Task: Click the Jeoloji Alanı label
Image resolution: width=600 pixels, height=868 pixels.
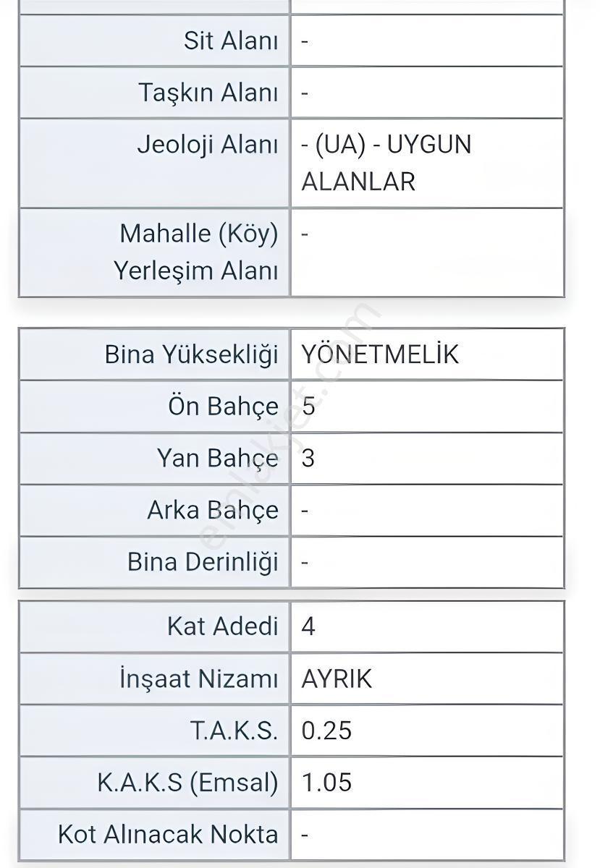Action: click(208, 145)
